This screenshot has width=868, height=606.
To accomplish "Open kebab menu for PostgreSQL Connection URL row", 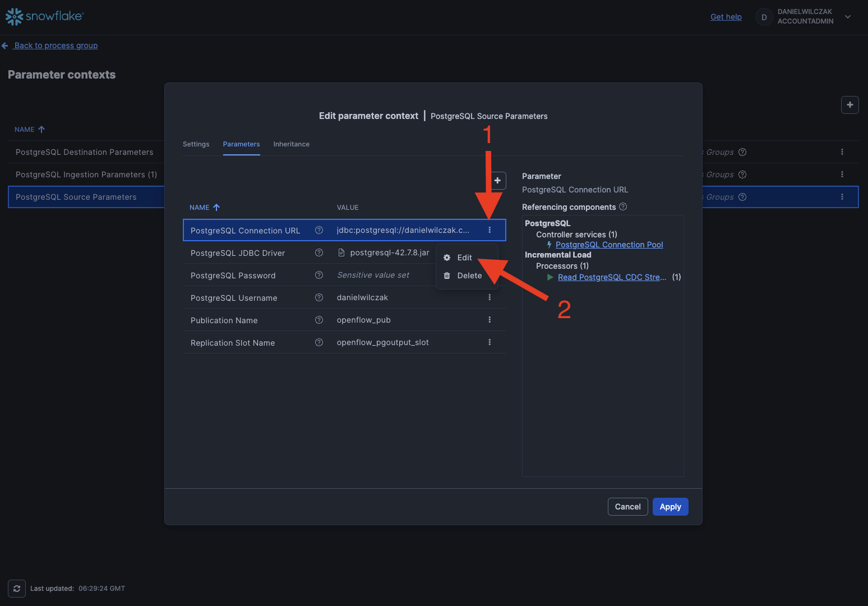I will coord(490,230).
